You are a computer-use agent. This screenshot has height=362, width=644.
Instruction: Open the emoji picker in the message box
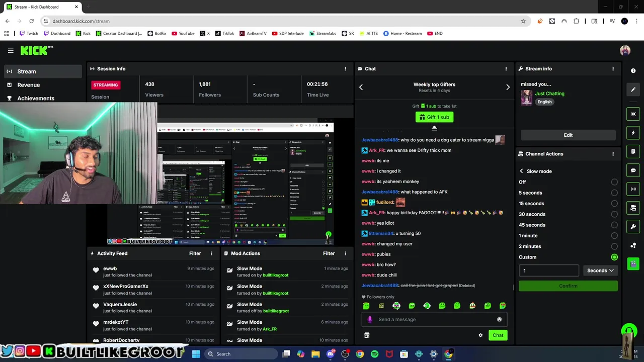click(499, 319)
